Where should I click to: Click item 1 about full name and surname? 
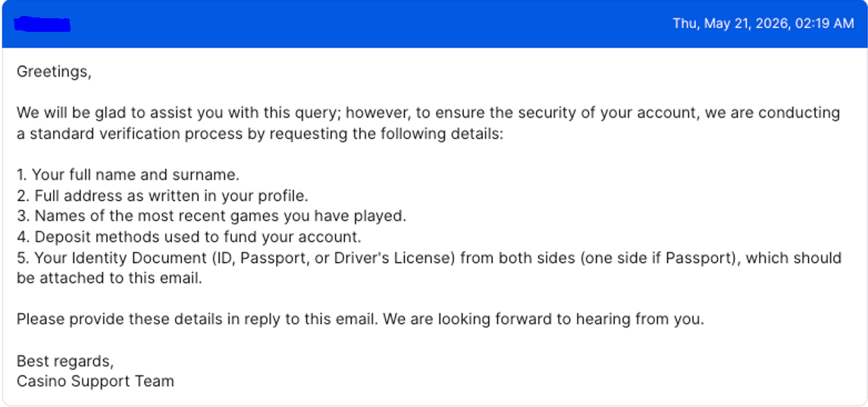pyautogui.click(x=128, y=175)
